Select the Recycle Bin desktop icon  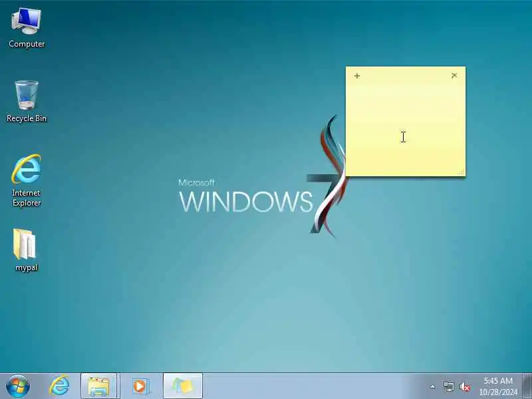(27, 102)
